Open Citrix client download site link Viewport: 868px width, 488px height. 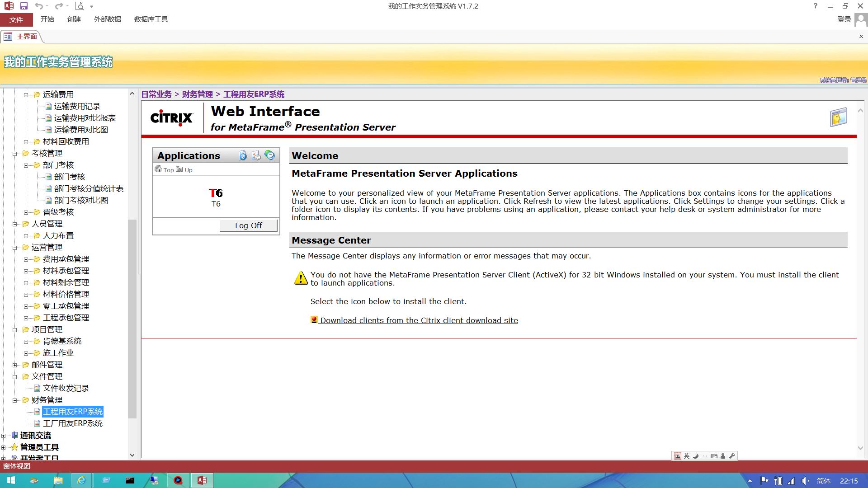pos(419,320)
